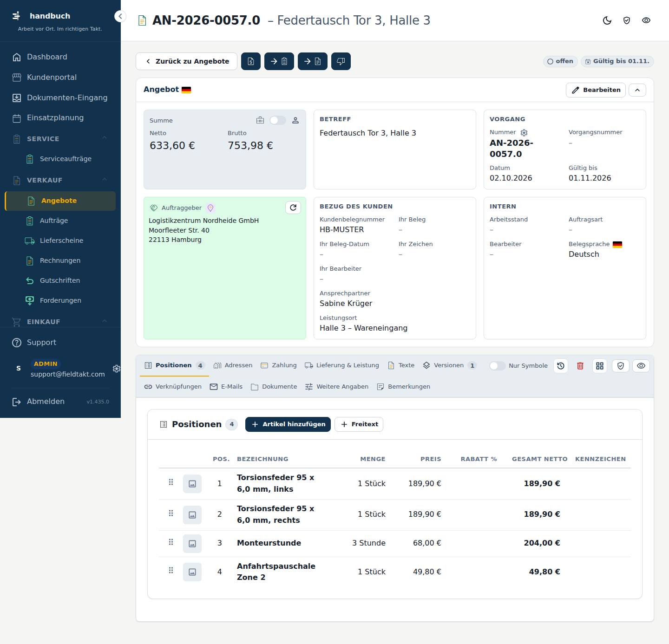This screenshot has height=644, width=669.
Task: Click the document PDF toolbar button
Action: (x=251, y=61)
